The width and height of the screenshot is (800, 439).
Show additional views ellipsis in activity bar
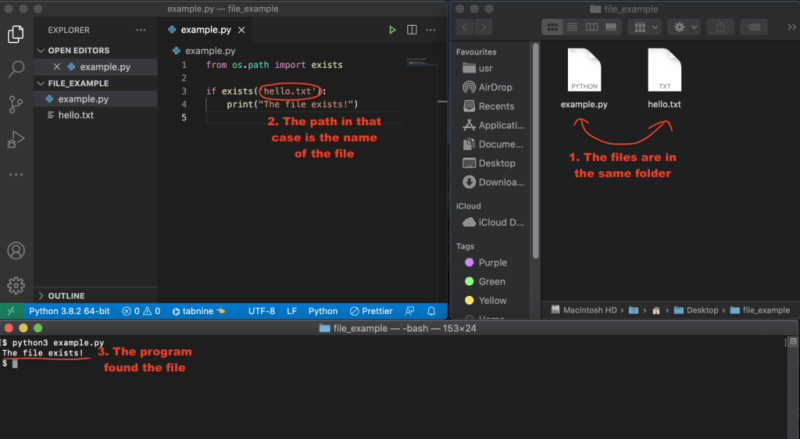point(16,175)
